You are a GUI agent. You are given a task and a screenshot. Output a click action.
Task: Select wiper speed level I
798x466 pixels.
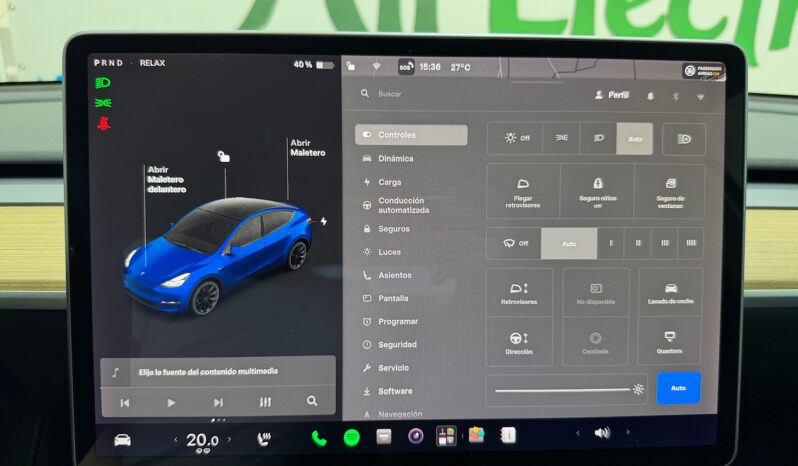pos(611,243)
